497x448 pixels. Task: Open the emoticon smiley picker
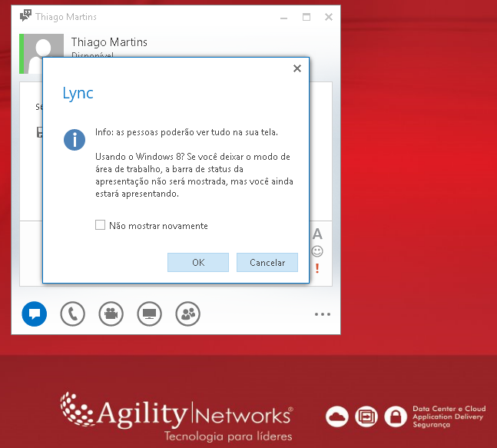tap(317, 251)
